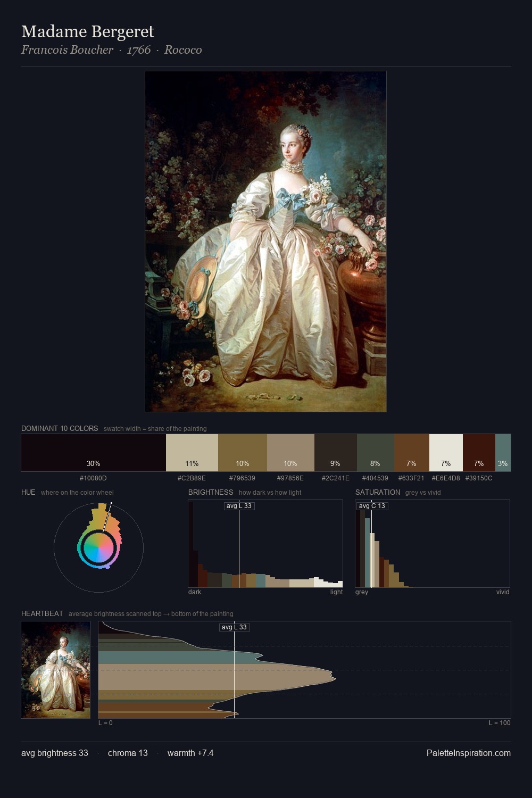Screen dimensions: 532x798
Task: Click the avg C 13 label in Saturation chart
Action: tap(372, 506)
